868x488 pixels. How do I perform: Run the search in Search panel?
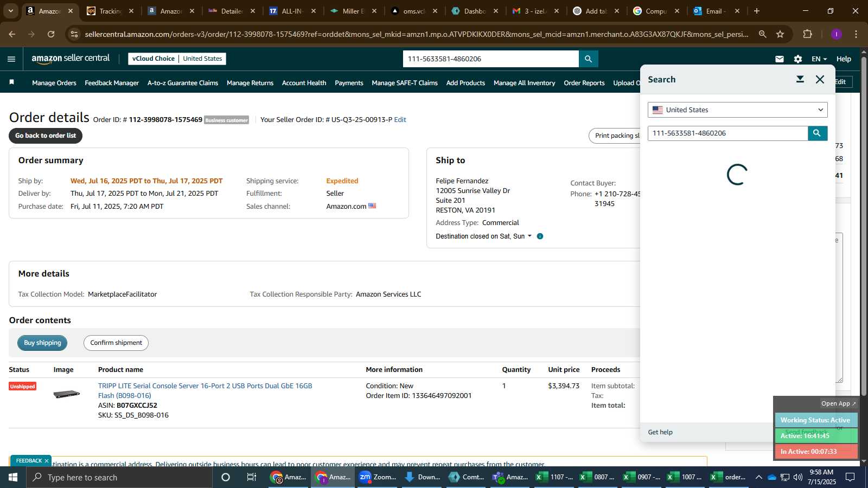click(x=818, y=133)
